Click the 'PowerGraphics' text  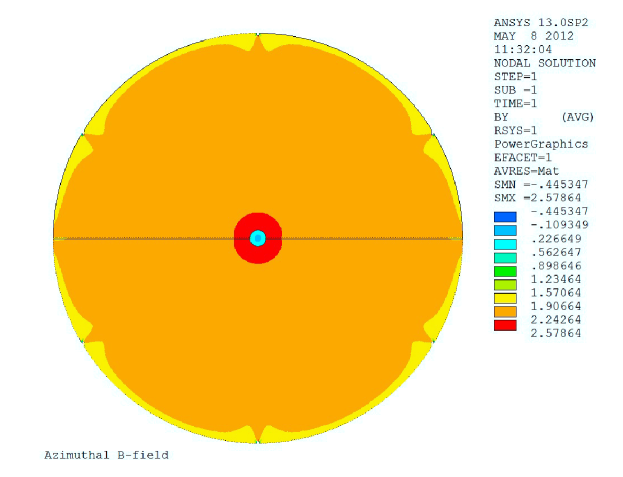click(x=541, y=144)
